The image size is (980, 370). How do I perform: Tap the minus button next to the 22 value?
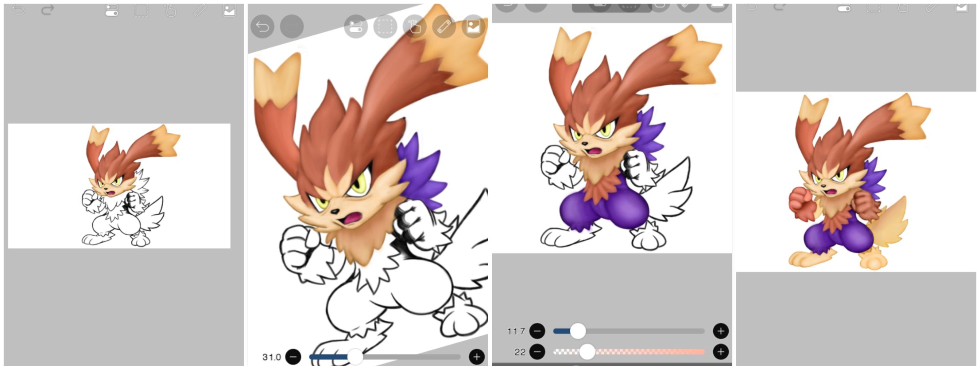coord(537,352)
